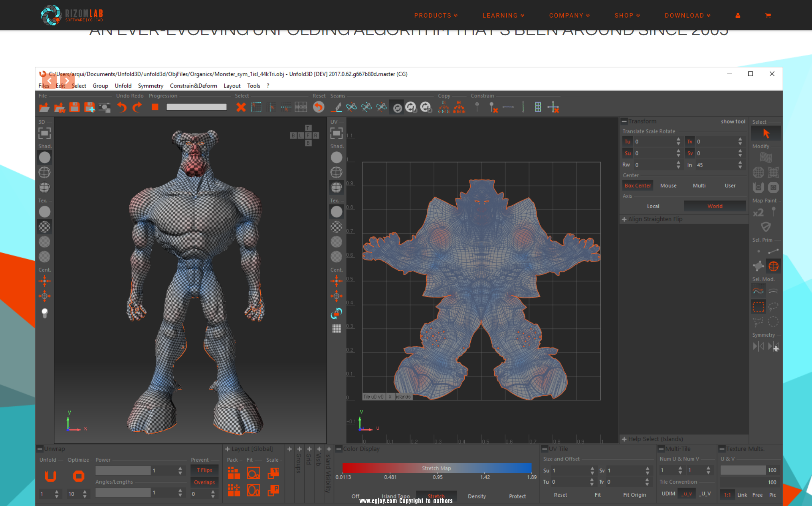Select the Local axis option
Screen dimensions: 812x506
tap(653, 206)
